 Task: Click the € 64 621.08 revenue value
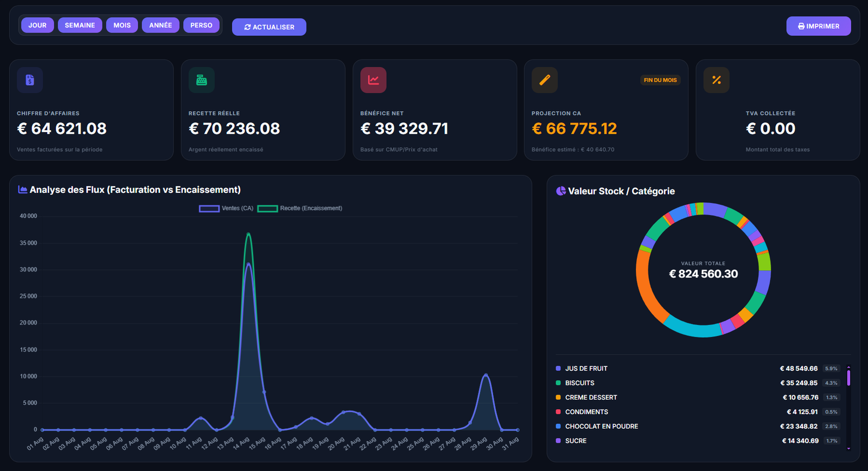(x=62, y=128)
